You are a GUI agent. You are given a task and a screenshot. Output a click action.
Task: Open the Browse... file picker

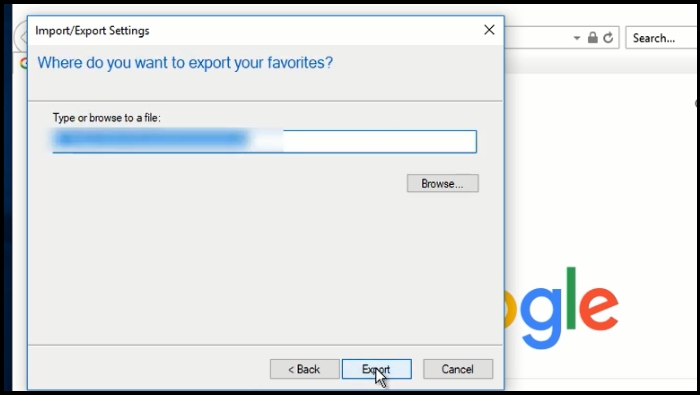[442, 183]
